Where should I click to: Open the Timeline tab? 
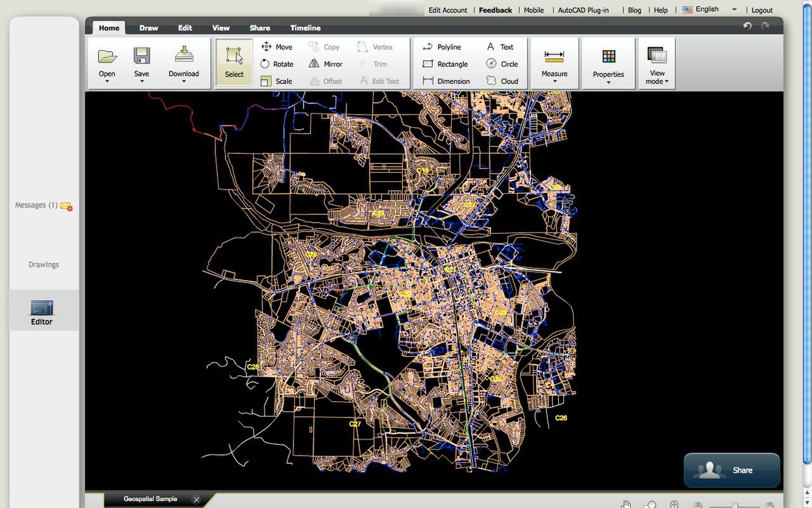(x=305, y=27)
